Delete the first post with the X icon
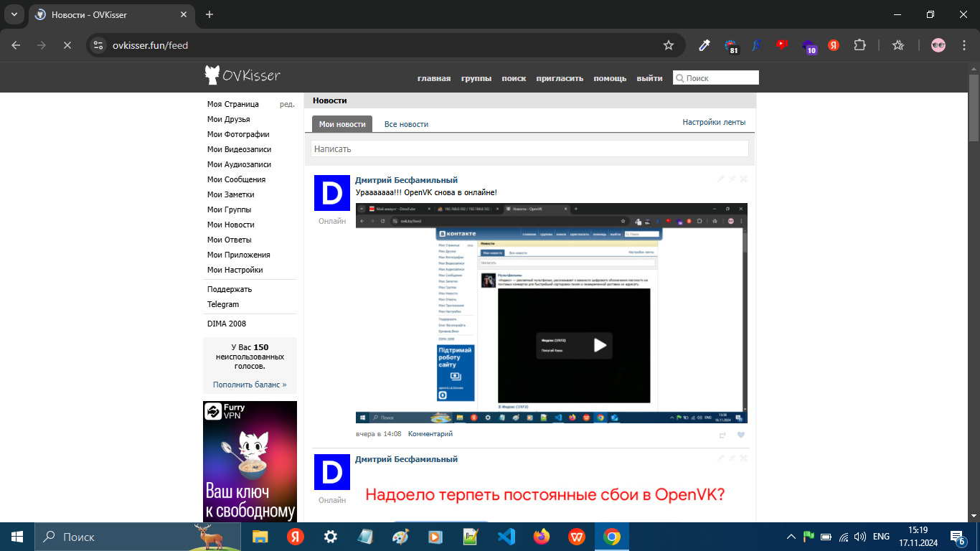Viewport: 980px width, 551px height. [743, 179]
